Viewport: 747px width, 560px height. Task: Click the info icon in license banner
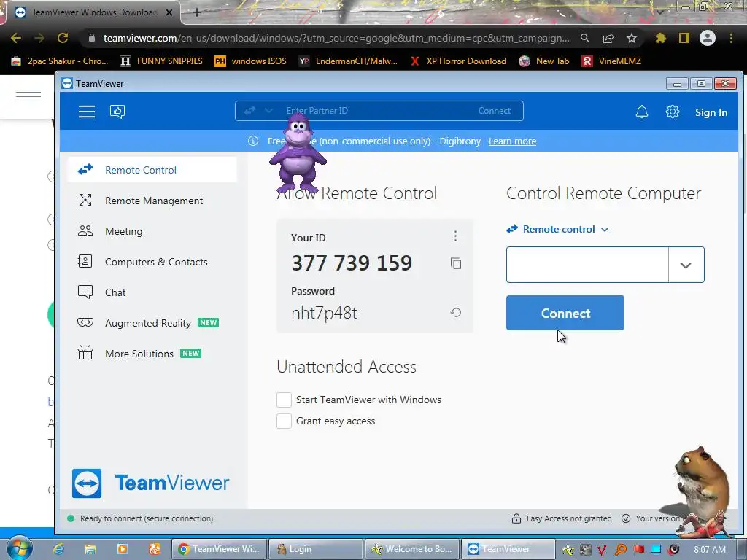[253, 141]
